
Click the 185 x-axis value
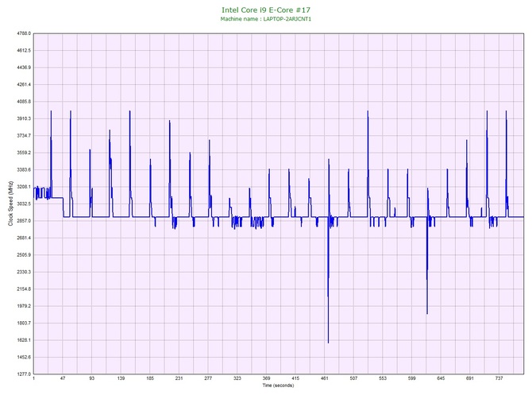pos(150,378)
